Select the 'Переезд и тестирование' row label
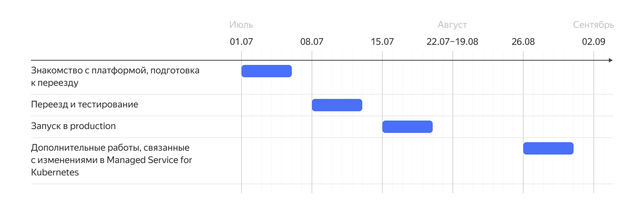Viewport: 644px width, 221px height. tap(84, 105)
